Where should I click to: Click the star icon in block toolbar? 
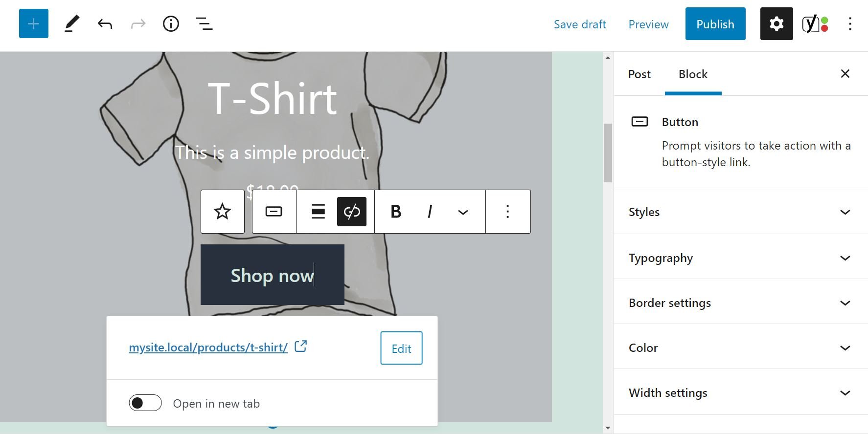(223, 212)
